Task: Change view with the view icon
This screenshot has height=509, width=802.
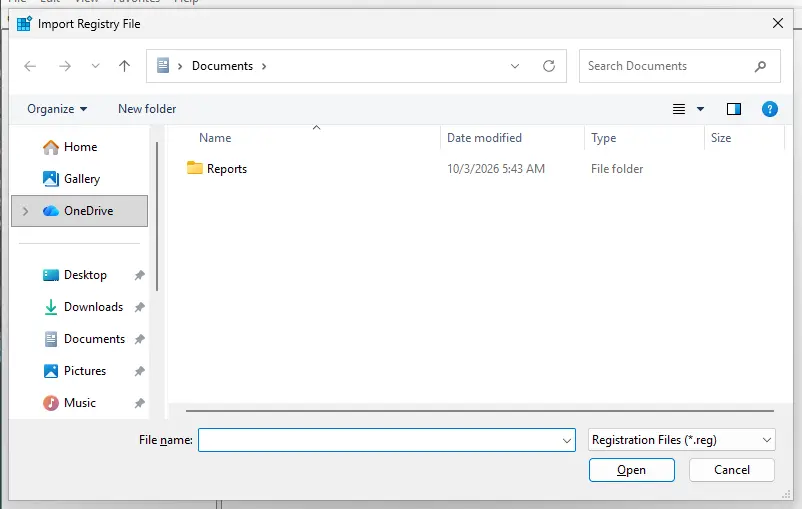Action: [x=679, y=109]
